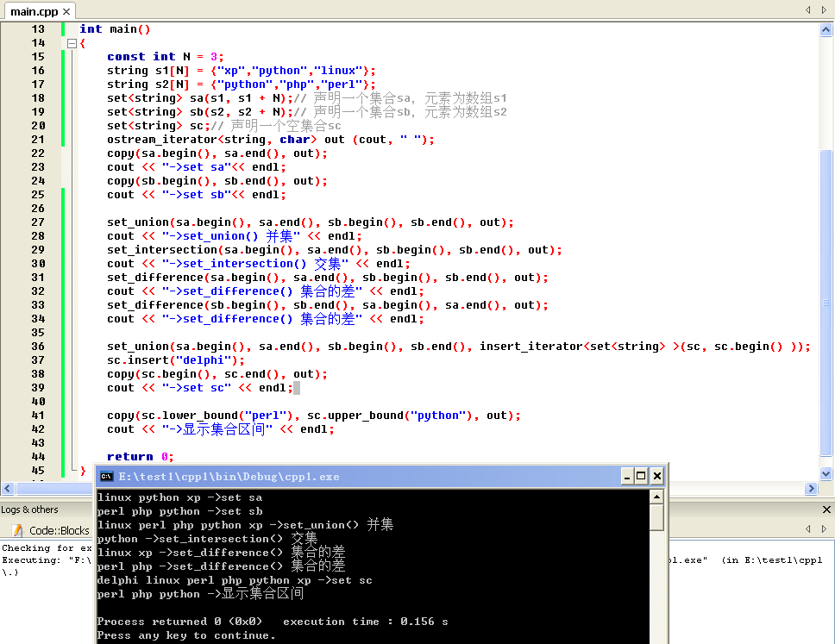Screen dimensions: 835x644
Task: Collapse the main function fold marker
Action: pyautogui.click(x=72, y=44)
